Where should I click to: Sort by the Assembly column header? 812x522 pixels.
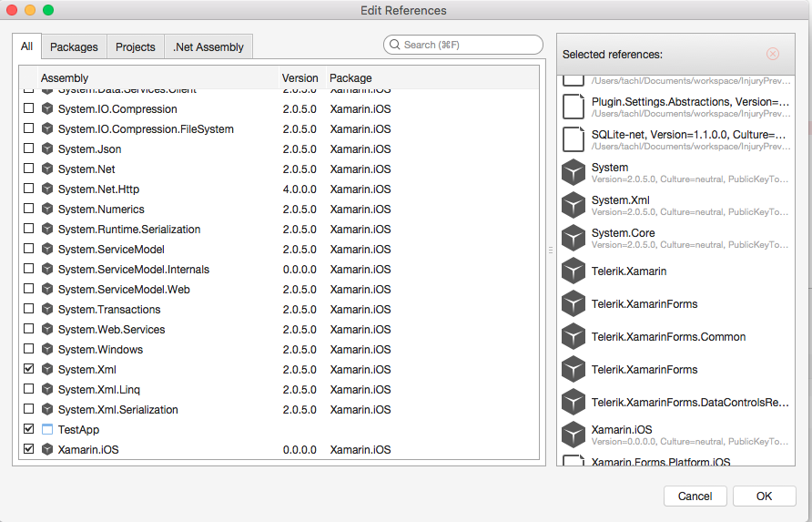coord(158,77)
